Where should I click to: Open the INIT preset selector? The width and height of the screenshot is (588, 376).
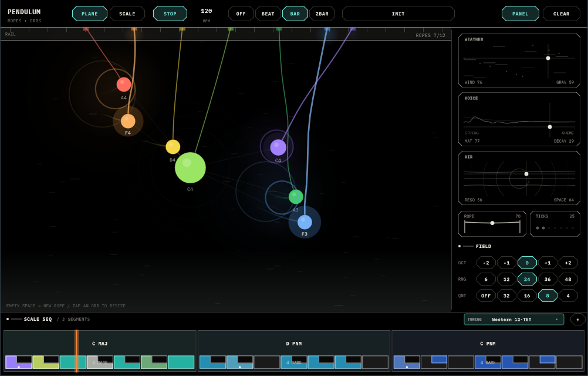click(x=398, y=14)
